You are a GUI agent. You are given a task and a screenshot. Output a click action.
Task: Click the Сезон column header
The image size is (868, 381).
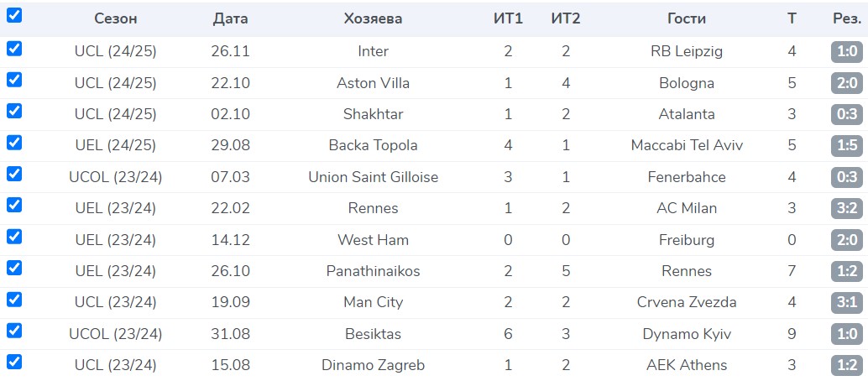[x=116, y=18]
